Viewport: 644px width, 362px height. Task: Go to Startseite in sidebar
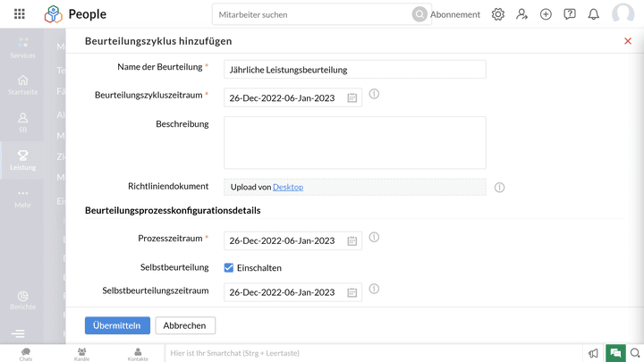click(22, 86)
